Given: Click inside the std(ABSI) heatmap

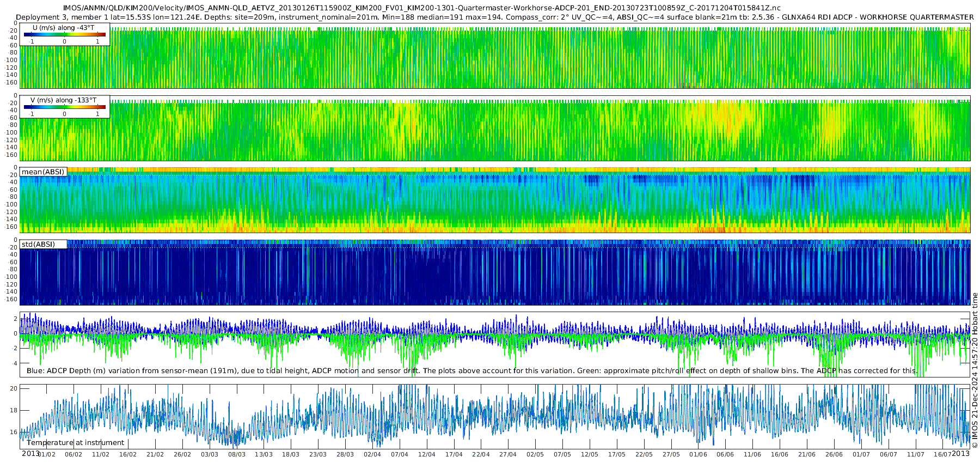Looking at the screenshot, I should (x=495, y=272).
